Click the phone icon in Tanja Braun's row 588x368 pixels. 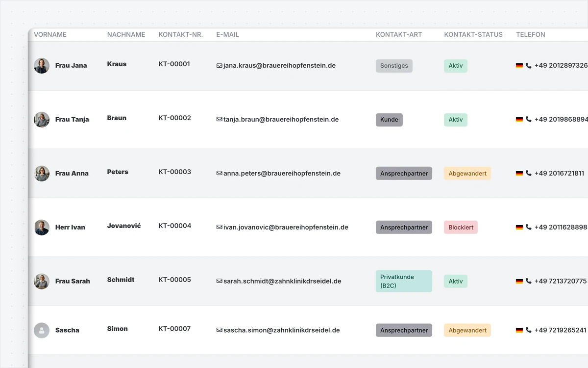(528, 120)
